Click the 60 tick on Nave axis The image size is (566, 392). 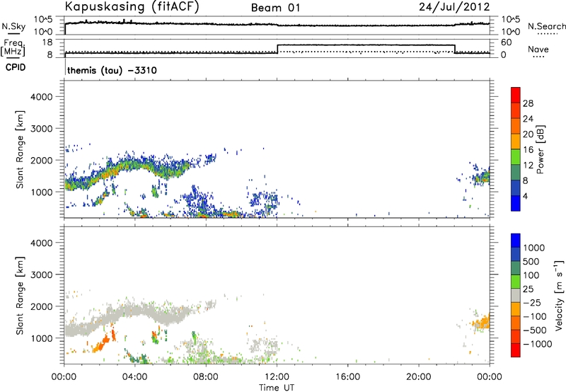point(506,42)
